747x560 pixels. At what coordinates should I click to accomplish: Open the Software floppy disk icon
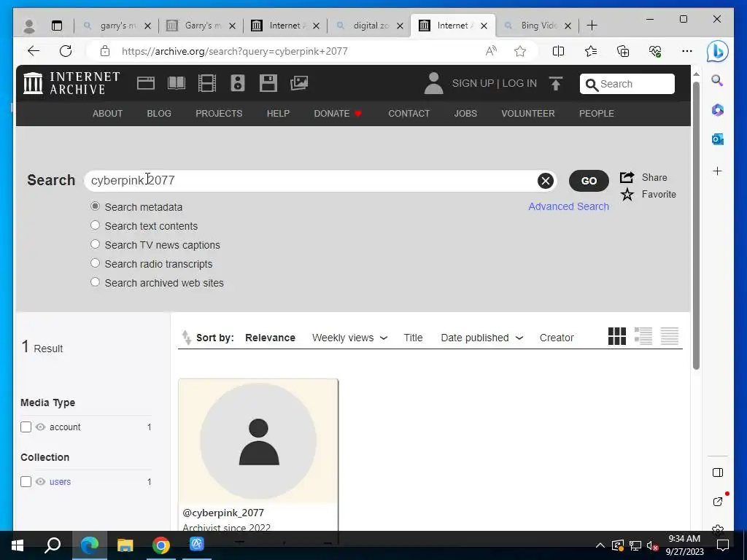(x=268, y=83)
